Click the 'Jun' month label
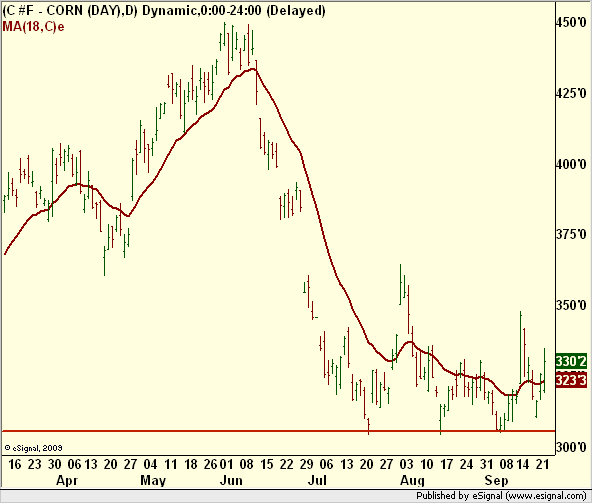The image size is (592, 503). pyautogui.click(x=231, y=481)
